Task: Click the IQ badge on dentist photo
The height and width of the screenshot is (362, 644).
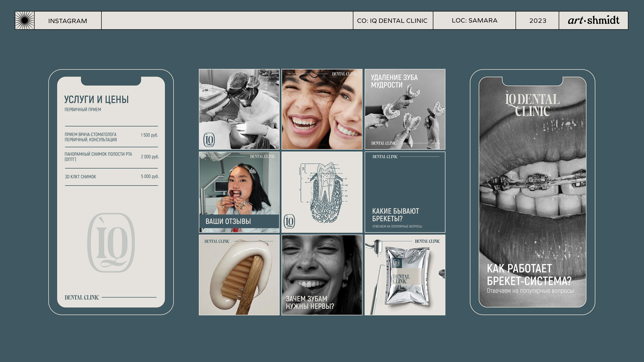Action: click(x=209, y=140)
